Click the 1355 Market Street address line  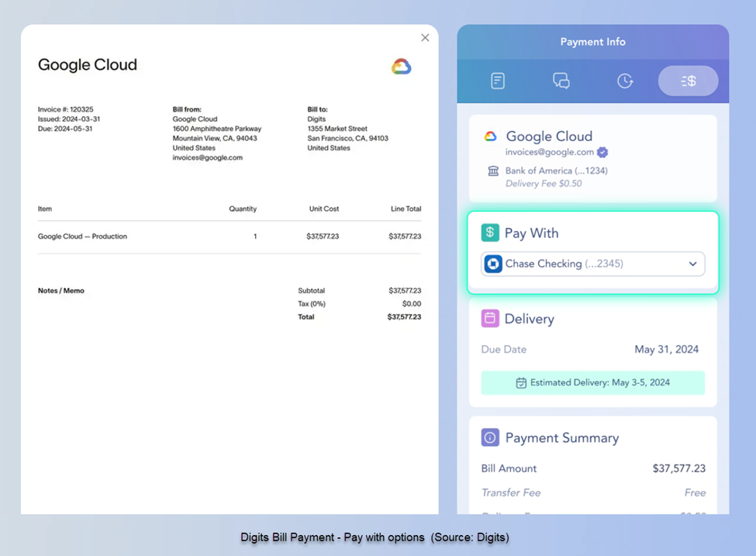[337, 129]
